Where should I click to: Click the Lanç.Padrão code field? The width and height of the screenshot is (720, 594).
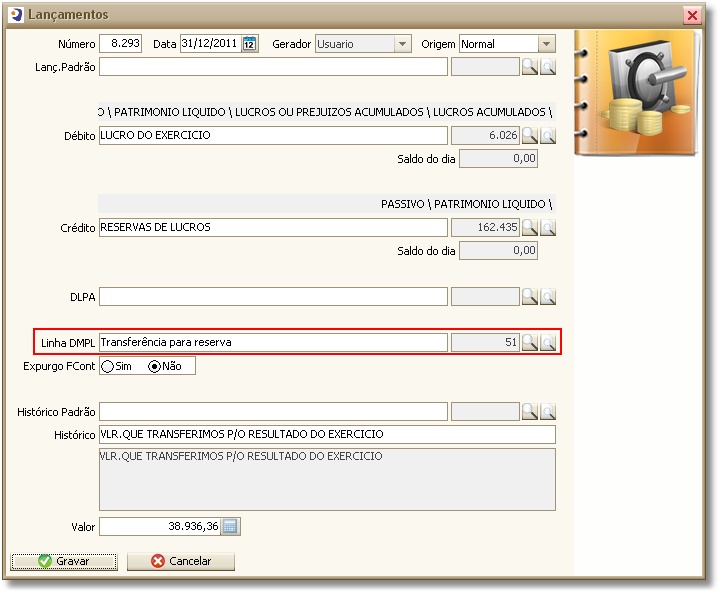tap(485, 67)
